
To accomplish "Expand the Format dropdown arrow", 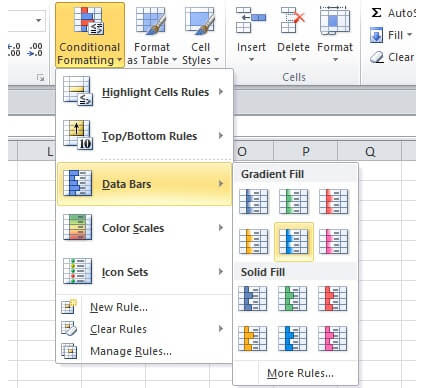I will pos(335,60).
